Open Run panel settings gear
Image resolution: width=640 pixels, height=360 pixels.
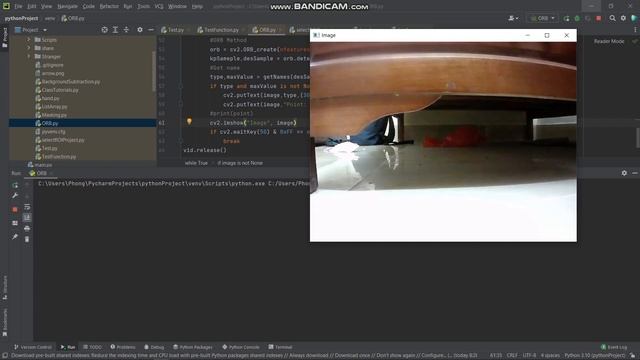click(624, 173)
